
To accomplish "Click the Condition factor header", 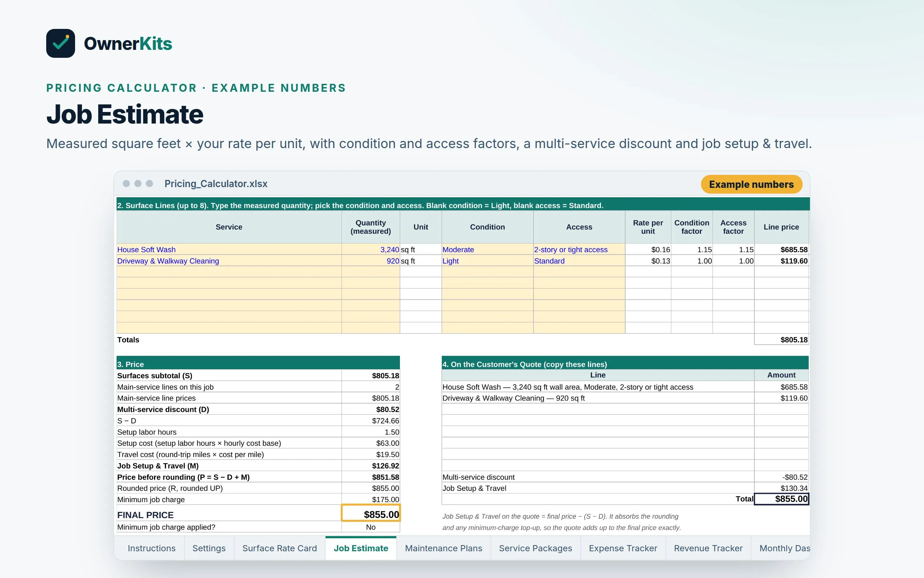I will coord(692,227).
